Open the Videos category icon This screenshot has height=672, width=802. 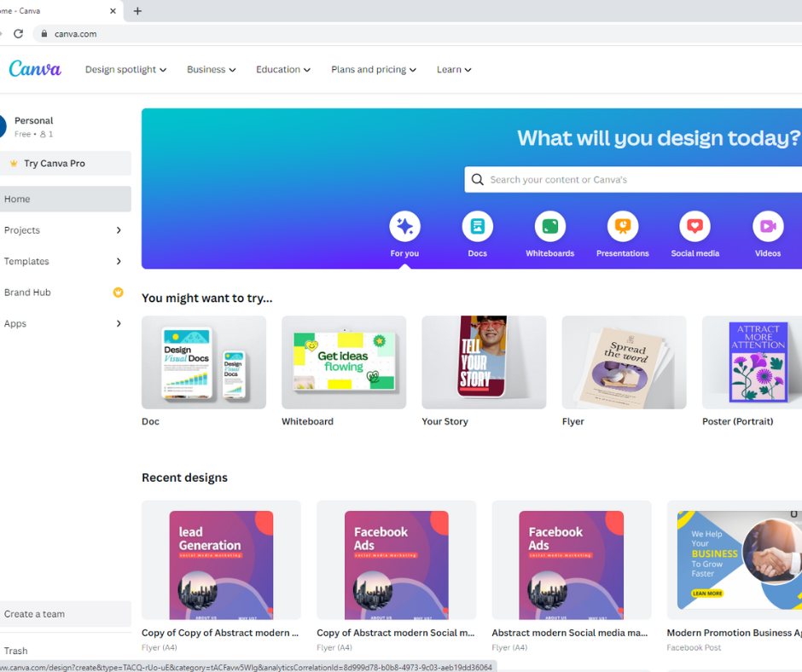[768, 226]
